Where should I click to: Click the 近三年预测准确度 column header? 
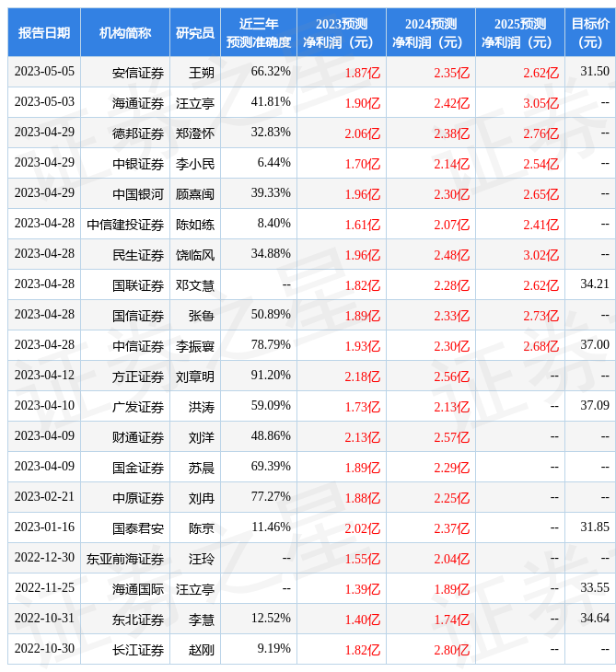259,32
